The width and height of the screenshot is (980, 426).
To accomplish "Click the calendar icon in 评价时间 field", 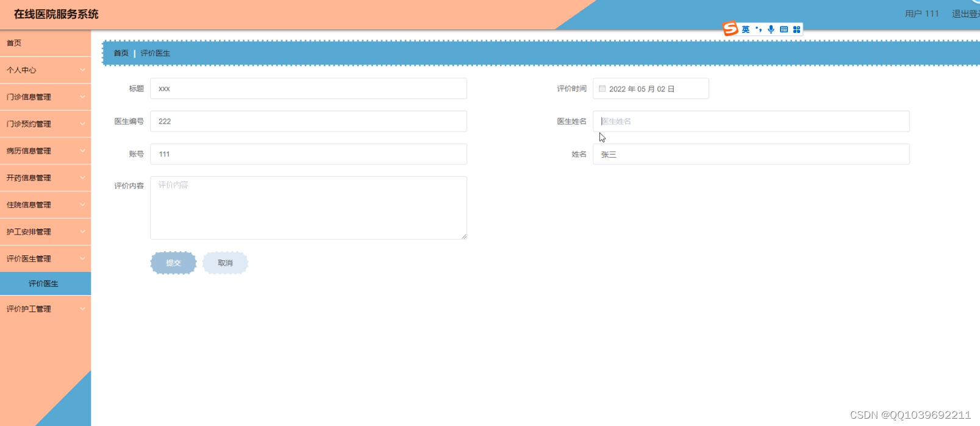I will 602,89.
